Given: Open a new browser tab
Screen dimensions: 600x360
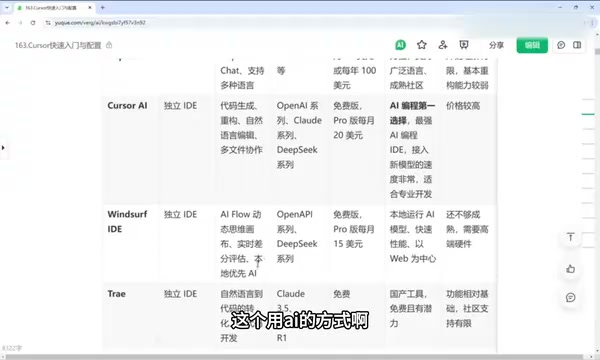Looking at the screenshot, I should (x=103, y=7).
